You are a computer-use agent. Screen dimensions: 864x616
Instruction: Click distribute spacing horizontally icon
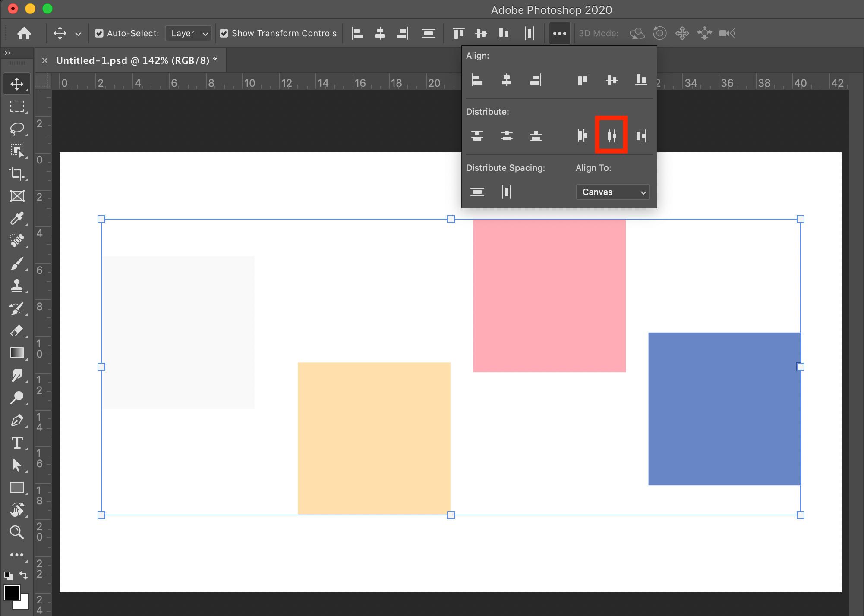(x=507, y=192)
